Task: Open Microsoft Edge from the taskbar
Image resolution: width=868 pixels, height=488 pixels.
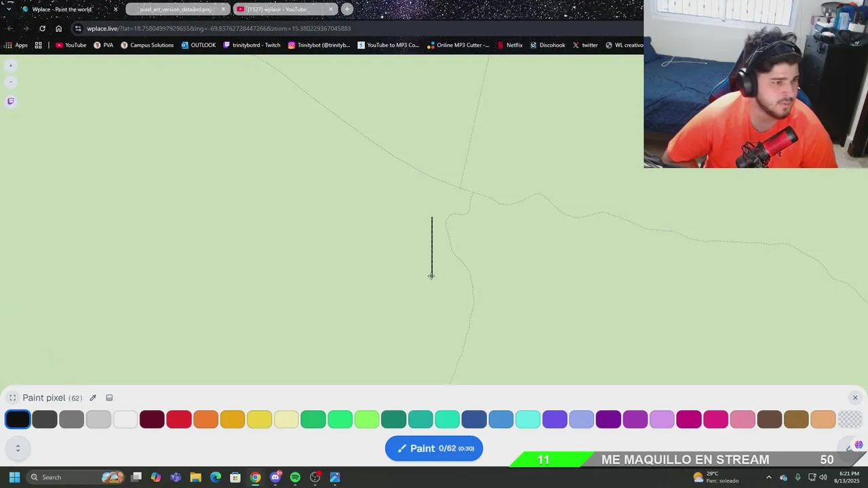Action: click(216, 477)
